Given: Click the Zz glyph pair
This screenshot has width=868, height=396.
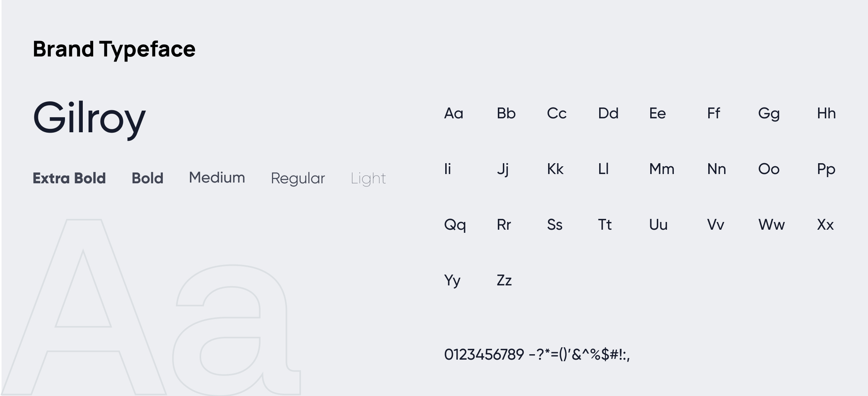Looking at the screenshot, I should point(504,280).
